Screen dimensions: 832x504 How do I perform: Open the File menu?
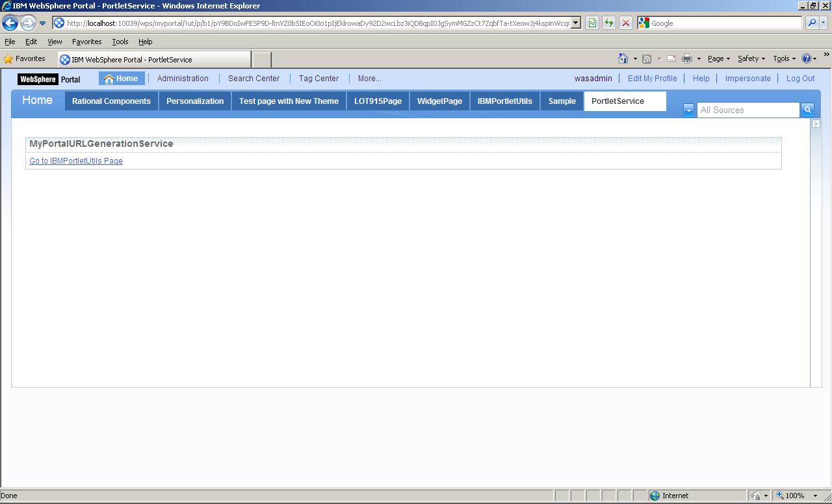point(10,42)
